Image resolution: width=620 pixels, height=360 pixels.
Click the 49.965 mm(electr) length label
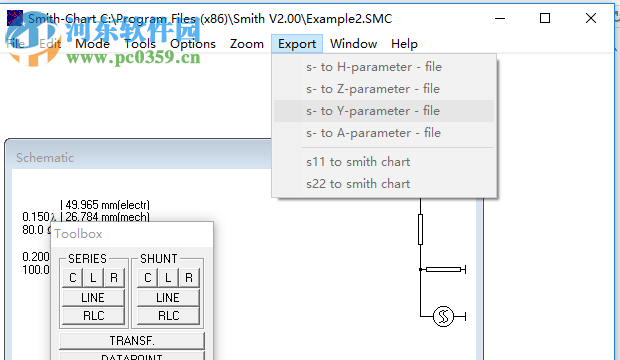(x=108, y=205)
